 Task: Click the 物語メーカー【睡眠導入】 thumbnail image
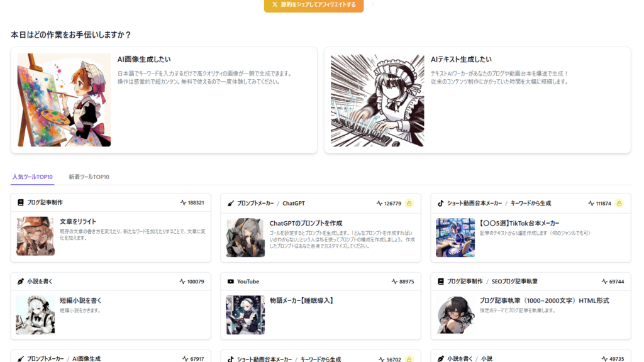pos(245,315)
